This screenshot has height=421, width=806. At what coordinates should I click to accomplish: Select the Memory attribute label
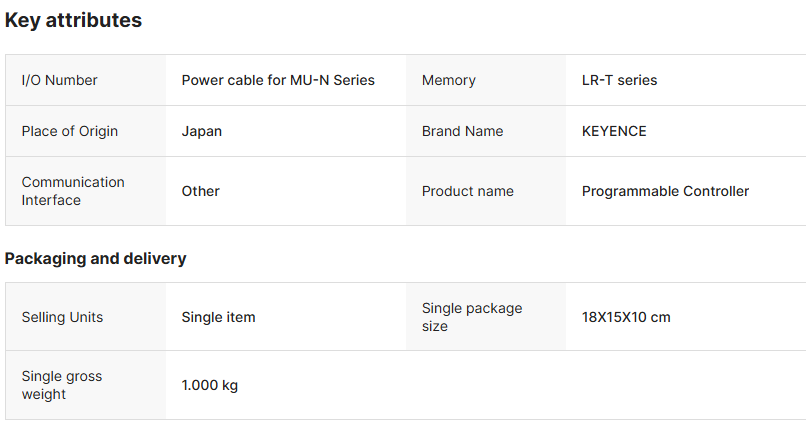[448, 80]
